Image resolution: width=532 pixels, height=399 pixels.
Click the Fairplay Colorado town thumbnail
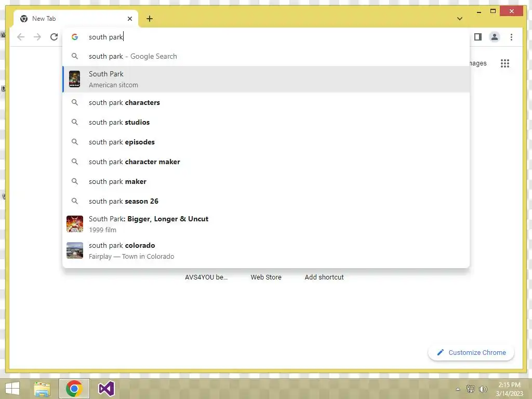[x=75, y=250]
